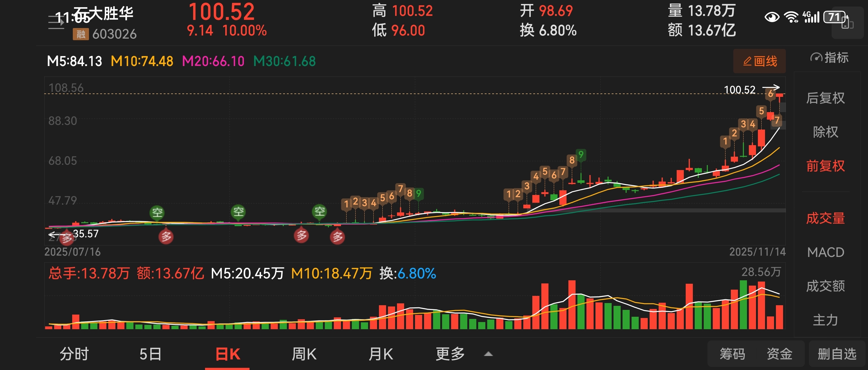Click the tallest green volume bar
Screen dimensions: 868x370
743,305
